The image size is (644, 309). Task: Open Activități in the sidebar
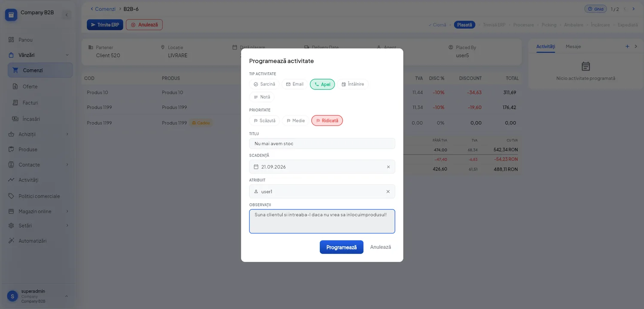(40, 180)
